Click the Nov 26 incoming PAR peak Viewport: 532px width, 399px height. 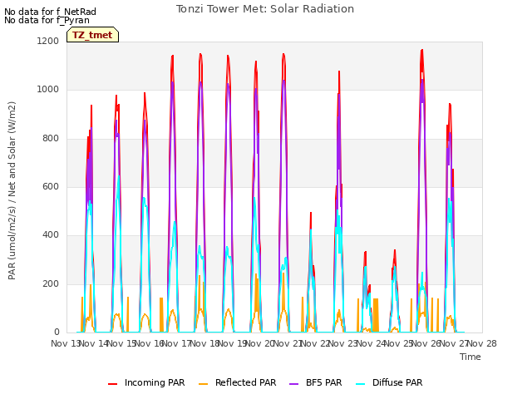point(421,50)
